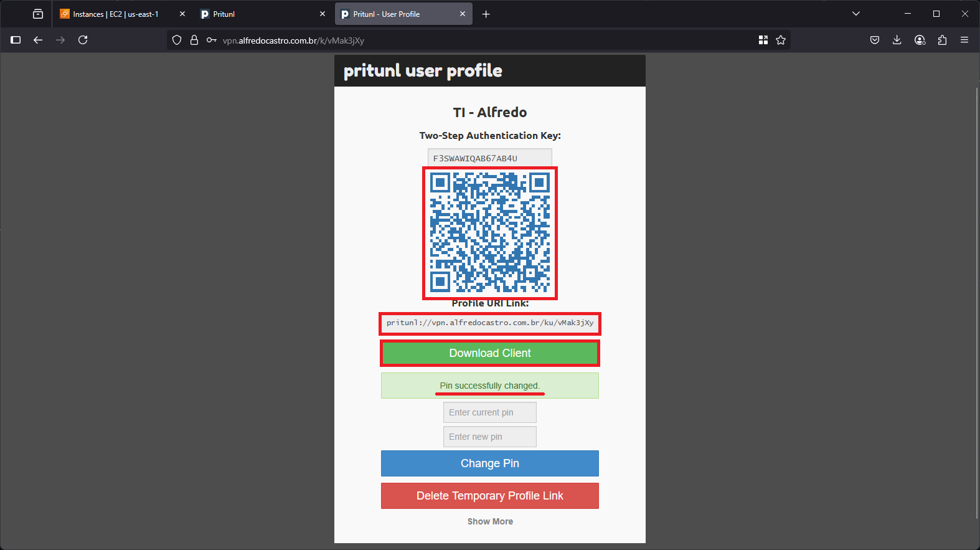This screenshot has width=980, height=550.
Task: Save page to Pocket
Action: pos(875,40)
